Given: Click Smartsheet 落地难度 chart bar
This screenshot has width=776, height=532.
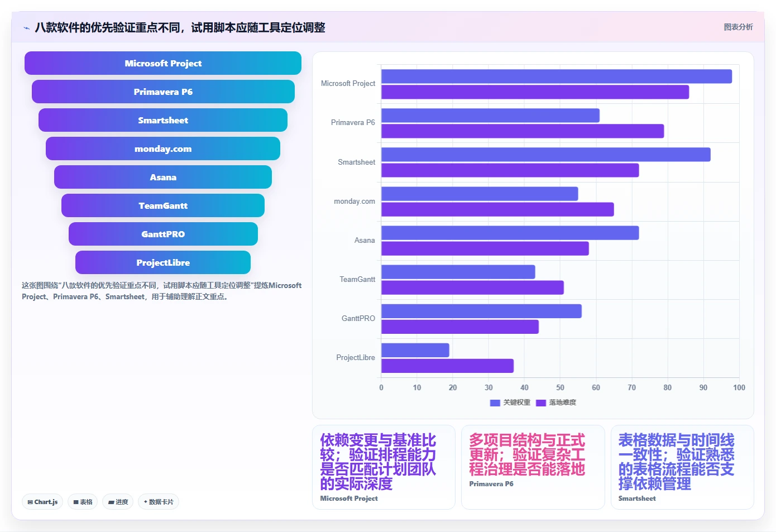Looking at the screenshot, I should click(510, 170).
